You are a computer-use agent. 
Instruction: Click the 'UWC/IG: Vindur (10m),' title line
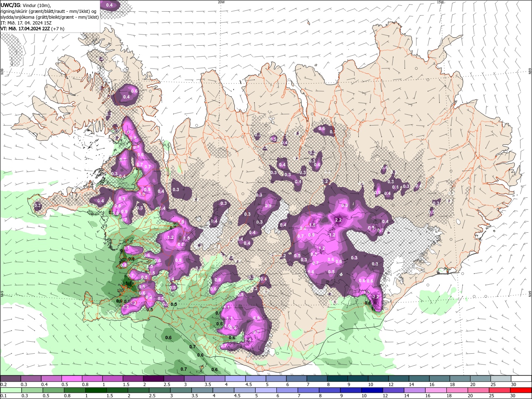point(26,5)
